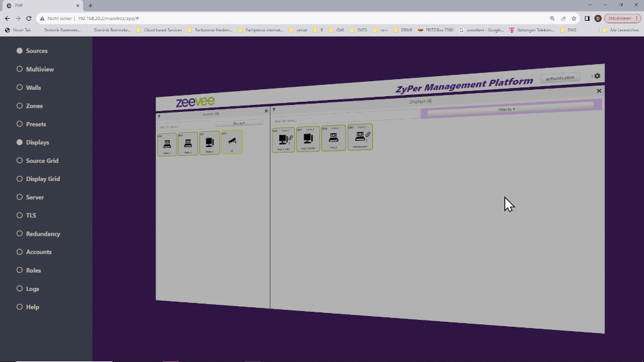Open the browser side panel icon

pos(587,18)
